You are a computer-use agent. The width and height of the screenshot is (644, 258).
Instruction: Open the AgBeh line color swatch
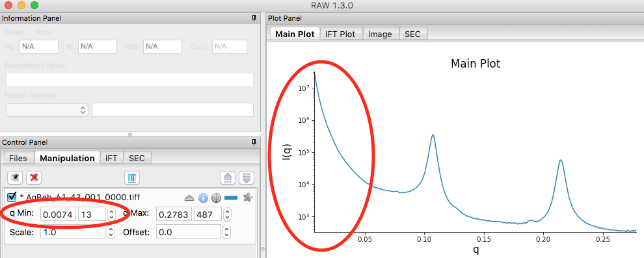pos(231,198)
